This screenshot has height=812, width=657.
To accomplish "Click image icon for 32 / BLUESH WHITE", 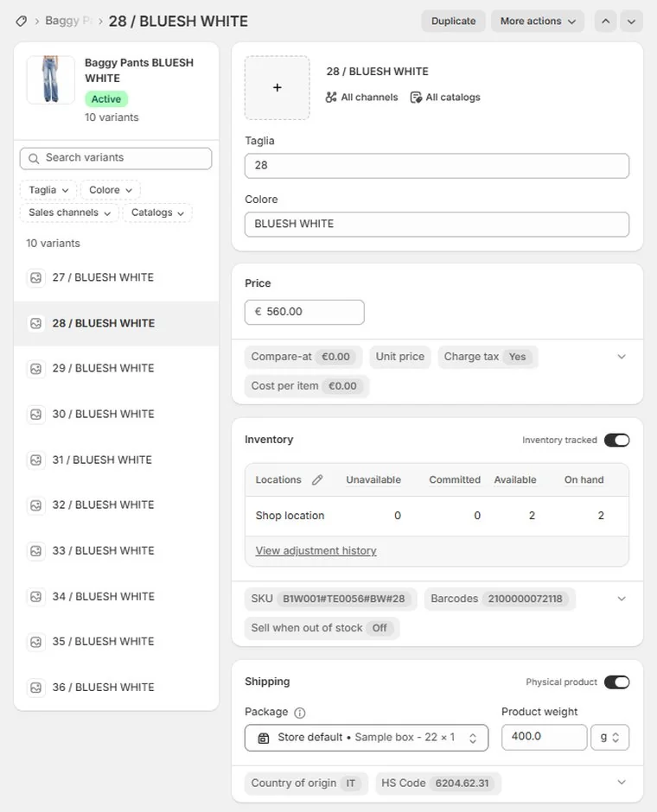I will 35,505.
